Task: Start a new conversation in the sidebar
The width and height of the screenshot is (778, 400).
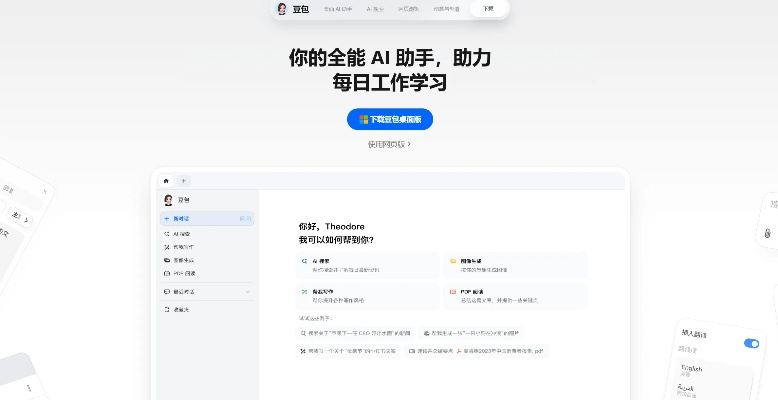Action: click(205, 218)
